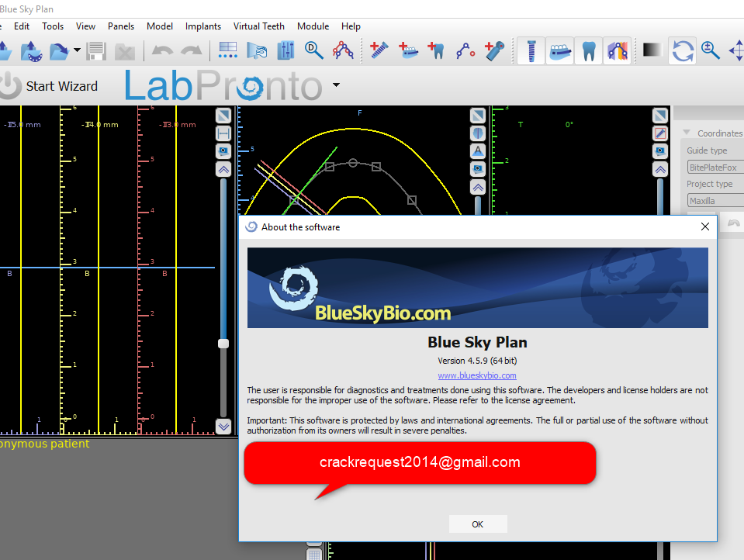
Task: Open the sliders adjustment panel icon
Action: [x=285, y=51]
